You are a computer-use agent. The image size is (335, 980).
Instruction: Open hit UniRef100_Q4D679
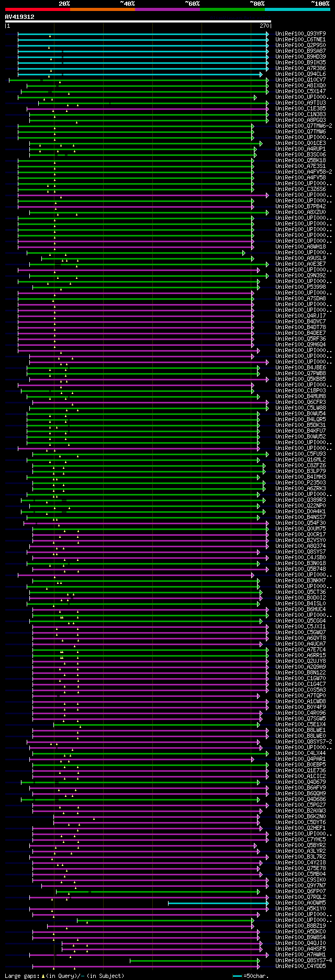point(300,782)
